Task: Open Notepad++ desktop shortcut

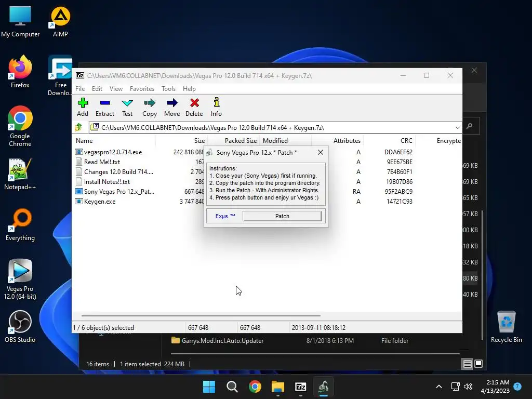Action: (x=20, y=174)
